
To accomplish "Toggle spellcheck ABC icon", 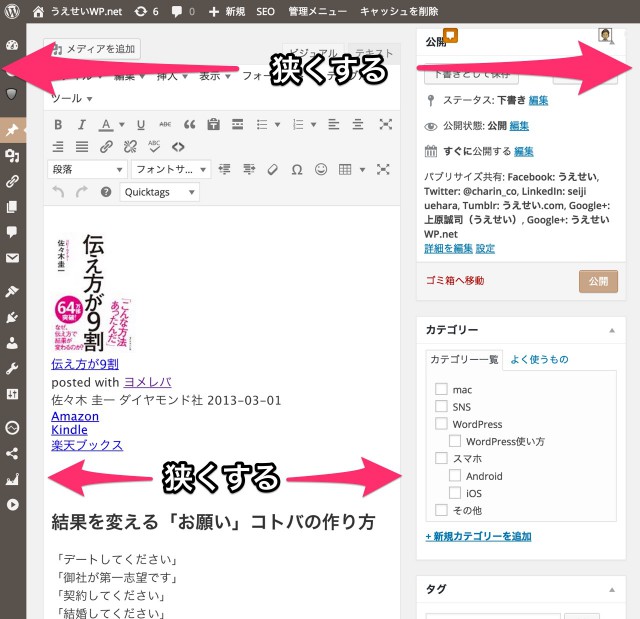I will [154, 146].
